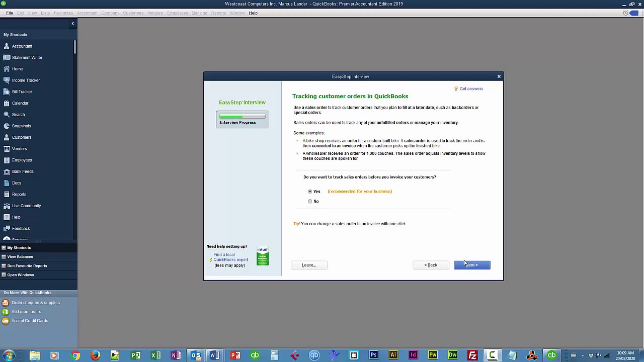
Task: Click Accept Credit Cards link
Action: pyautogui.click(x=30, y=321)
